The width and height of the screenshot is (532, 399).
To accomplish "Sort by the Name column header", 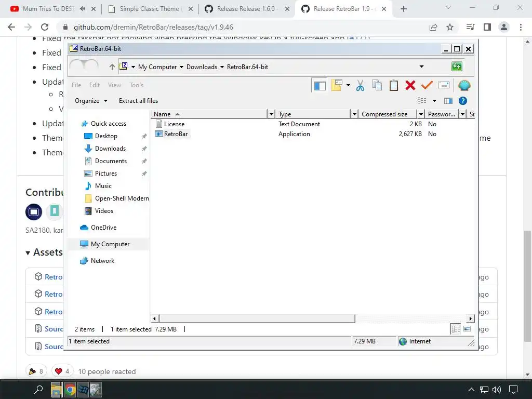I will [x=209, y=114].
